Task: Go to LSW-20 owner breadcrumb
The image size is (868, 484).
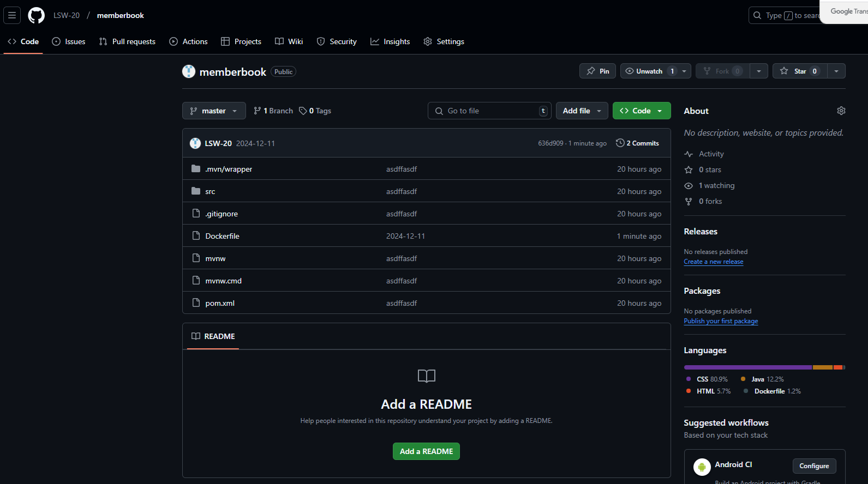Action: pos(67,15)
